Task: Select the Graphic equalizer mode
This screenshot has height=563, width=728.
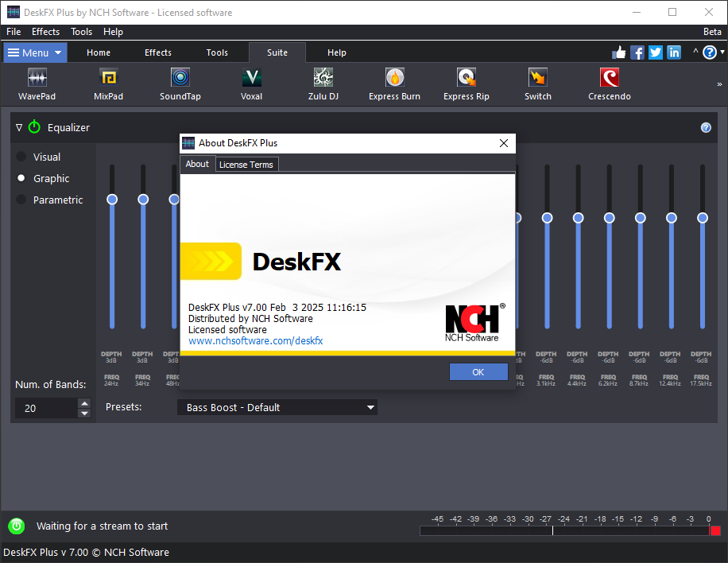Action: point(43,178)
